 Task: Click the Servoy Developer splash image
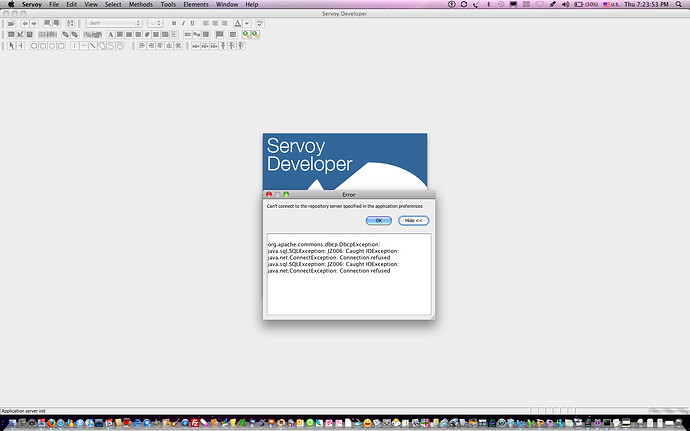(345, 162)
